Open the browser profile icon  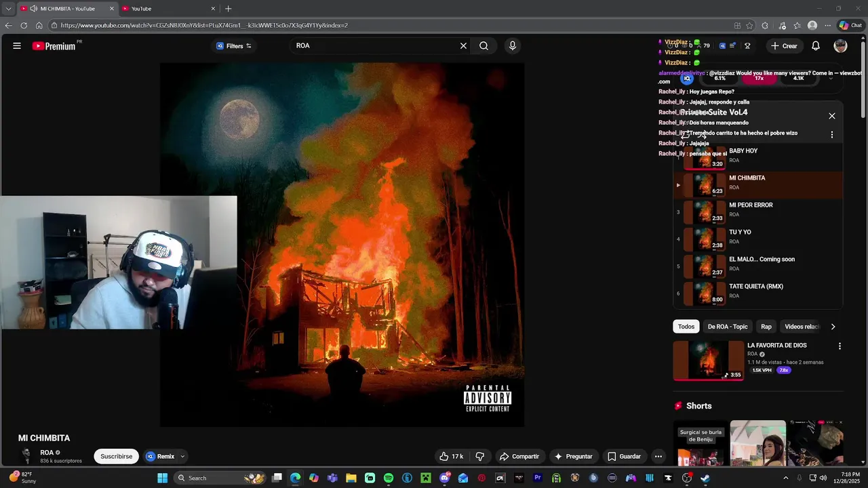[812, 26]
